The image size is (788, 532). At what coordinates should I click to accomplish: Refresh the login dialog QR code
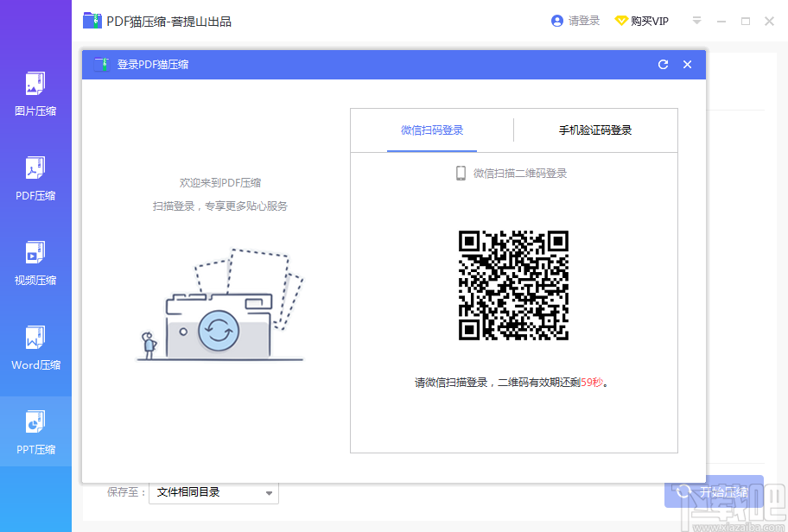coord(664,64)
